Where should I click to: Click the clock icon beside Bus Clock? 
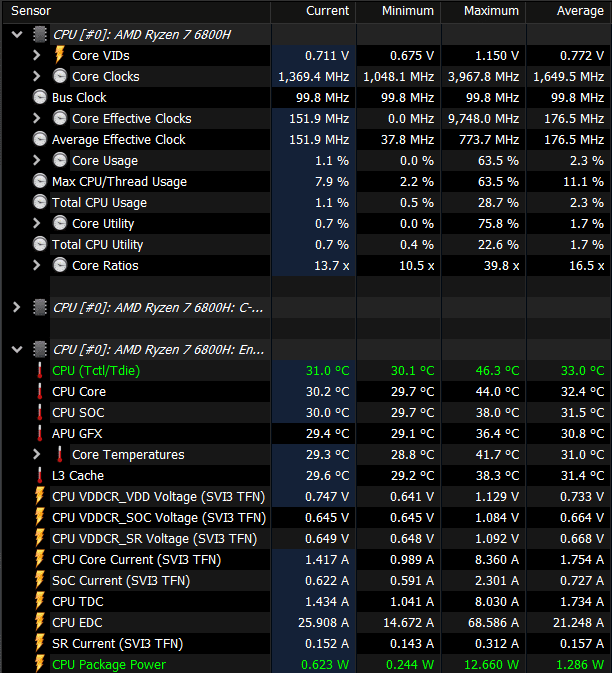tap(40, 97)
